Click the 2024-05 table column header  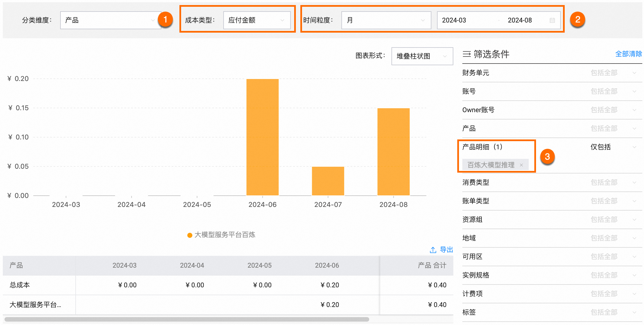[x=259, y=265]
